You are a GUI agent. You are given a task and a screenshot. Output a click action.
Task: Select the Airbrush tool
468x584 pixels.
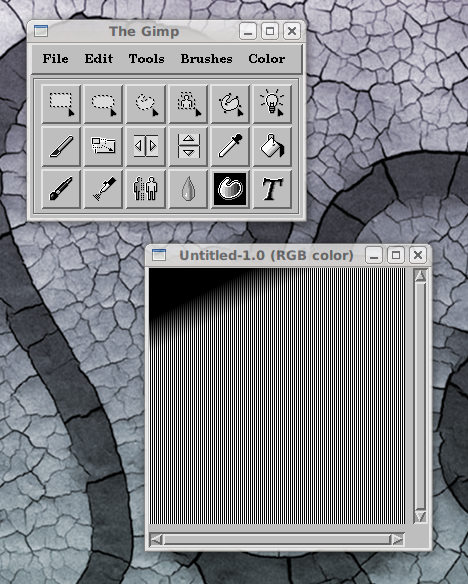[x=103, y=189]
